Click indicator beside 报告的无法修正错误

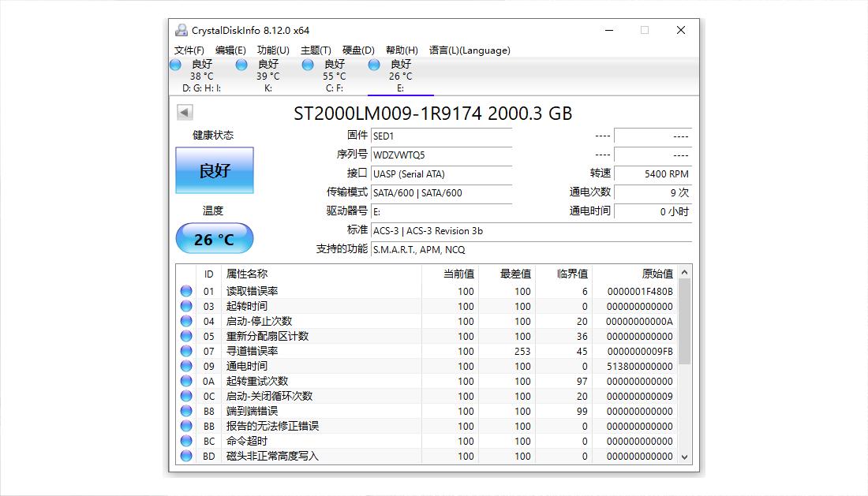point(186,426)
